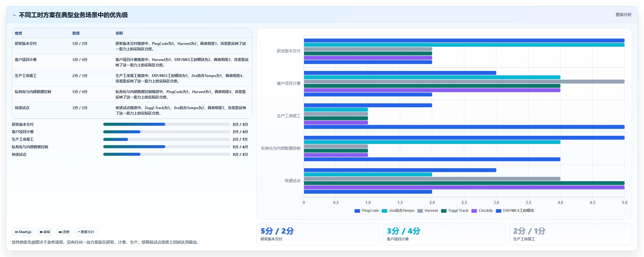Viewport: 644px width, 257px height.
Task: Click the 客户项目计费 y-axis label in chart
Action: 289,84
